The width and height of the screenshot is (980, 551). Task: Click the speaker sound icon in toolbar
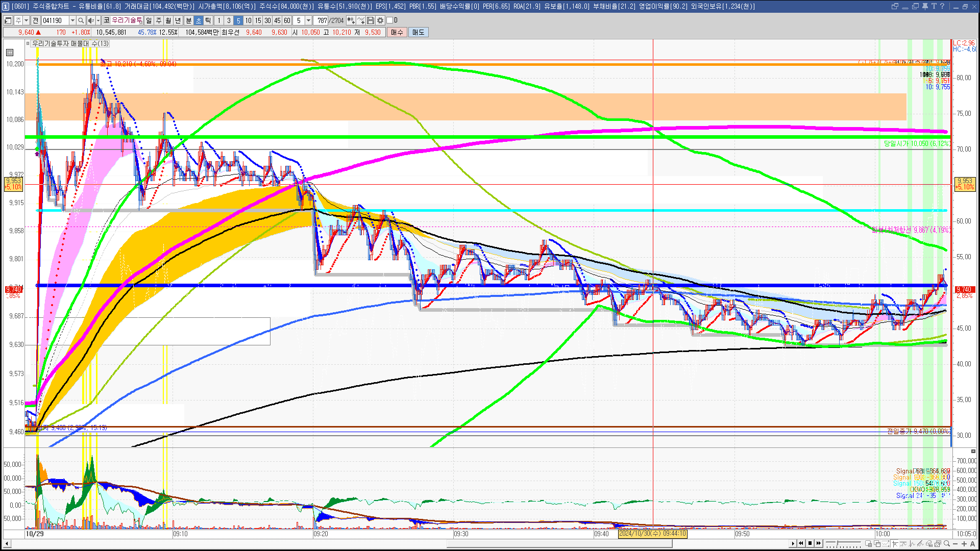tap(90, 20)
